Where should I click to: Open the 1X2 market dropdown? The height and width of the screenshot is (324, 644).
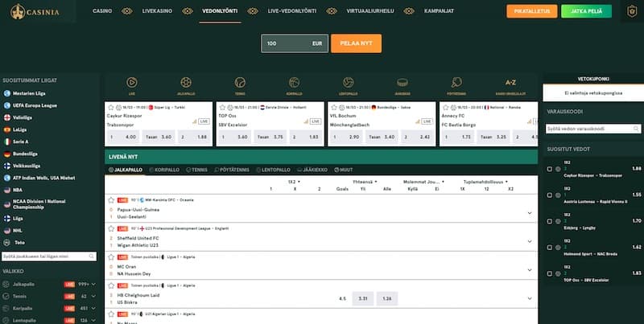[294, 182]
